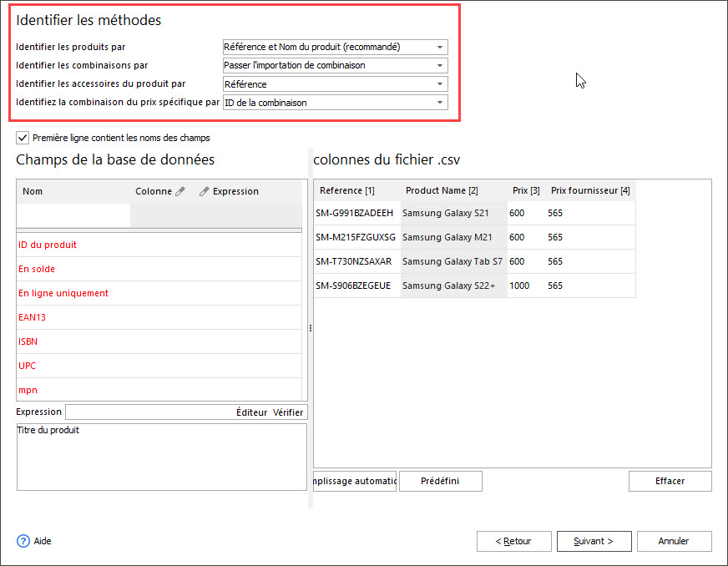The image size is (728, 566).
Task: Select cell SM-T730NZSAXAR
Action: click(357, 261)
